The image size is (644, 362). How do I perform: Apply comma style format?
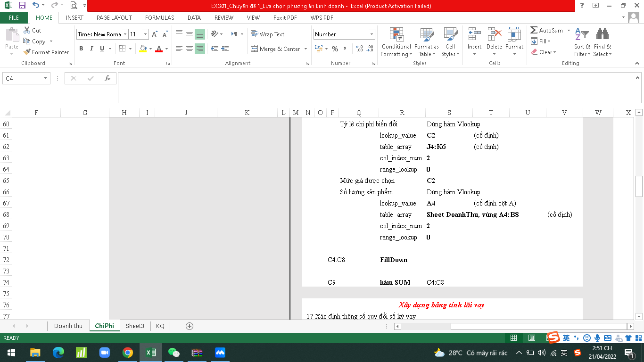345,49
